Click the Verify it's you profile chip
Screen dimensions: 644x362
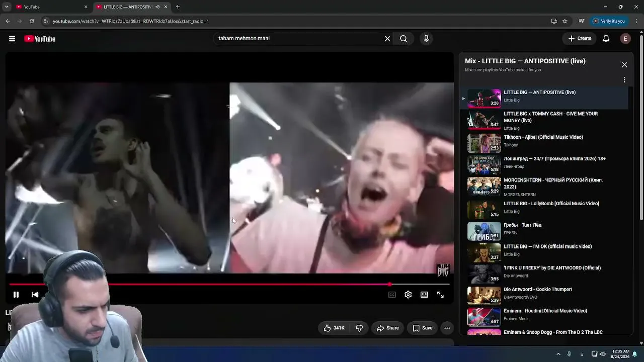[609, 21]
